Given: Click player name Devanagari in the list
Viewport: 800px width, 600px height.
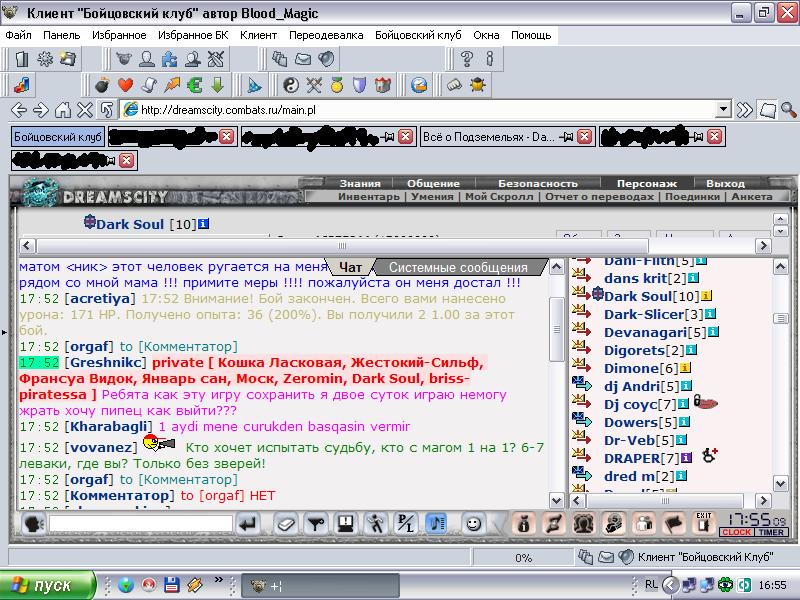Looking at the screenshot, I should pos(645,332).
